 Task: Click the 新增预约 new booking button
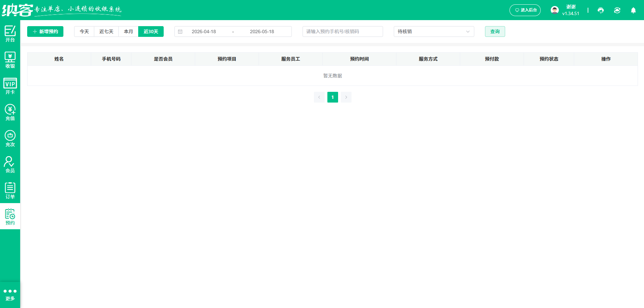pyautogui.click(x=45, y=31)
